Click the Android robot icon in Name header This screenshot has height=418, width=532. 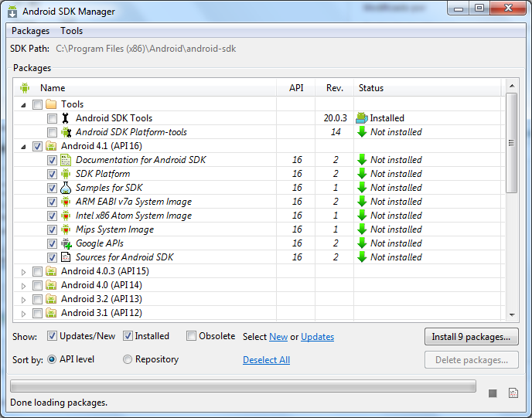click(24, 88)
